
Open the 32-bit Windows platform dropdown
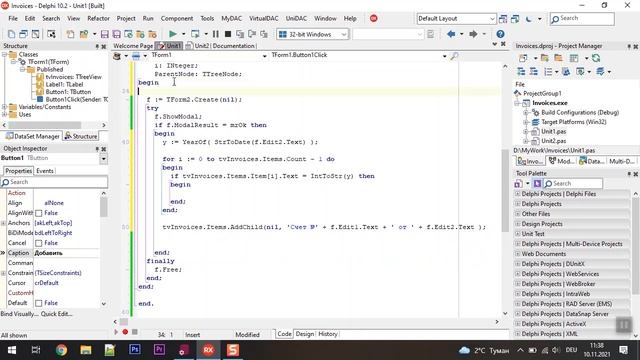[344, 34]
